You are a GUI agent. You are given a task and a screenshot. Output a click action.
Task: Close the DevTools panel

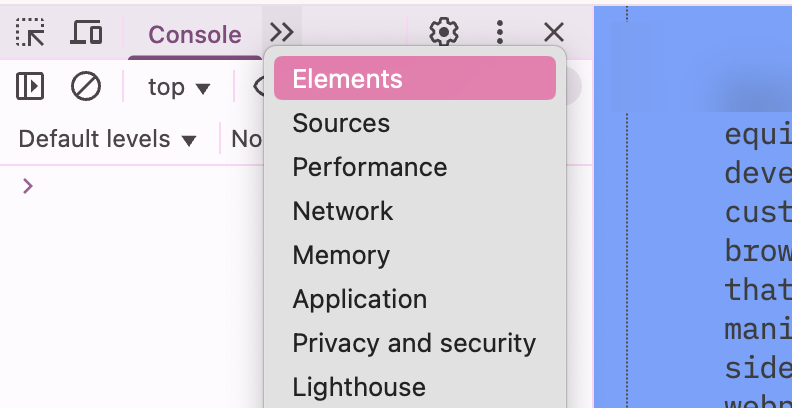click(x=554, y=33)
